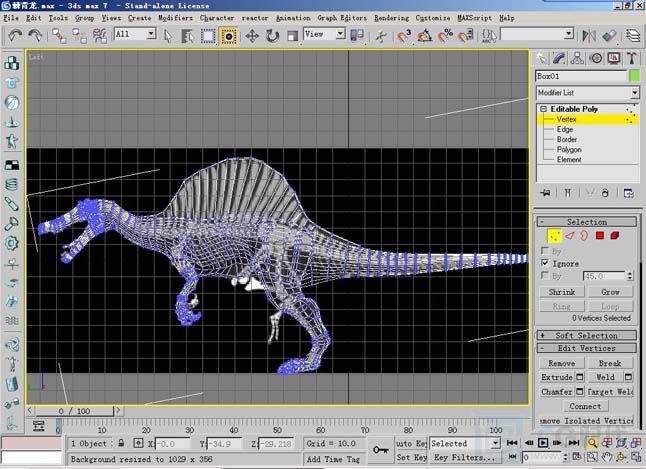Select Polygon sub-object level in stack
646x469 pixels.
click(x=569, y=150)
